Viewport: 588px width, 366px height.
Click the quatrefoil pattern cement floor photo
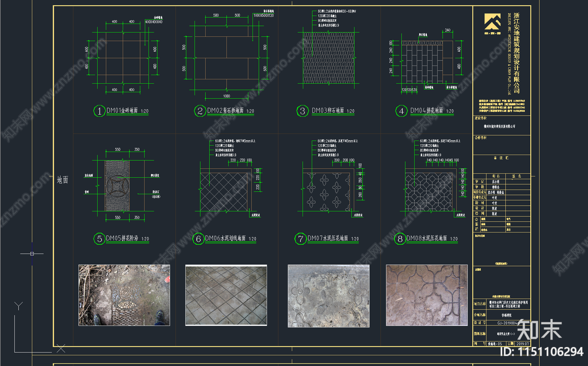point(427,295)
